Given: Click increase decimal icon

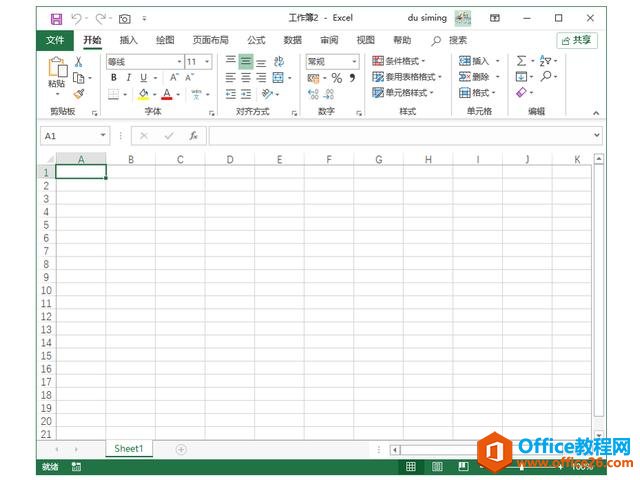Looking at the screenshot, I should pyautogui.click(x=313, y=94).
